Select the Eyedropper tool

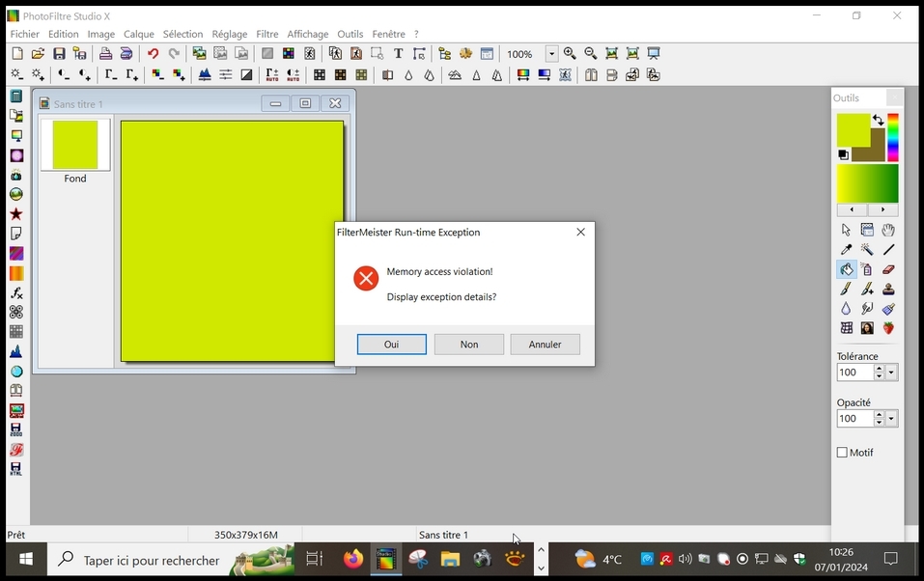pyautogui.click(x=846, y=250)
